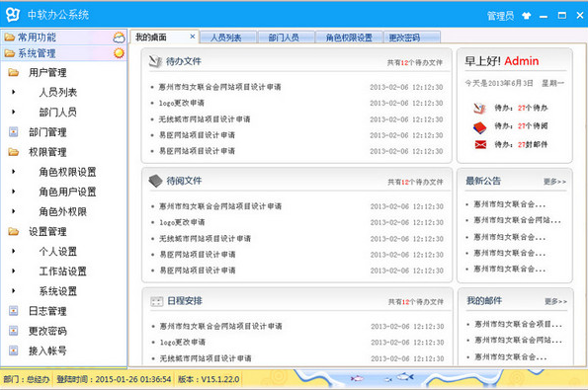Select 工作站设置 tree item
The width and height of the screenshot is (588, 390).
[63, 272]
